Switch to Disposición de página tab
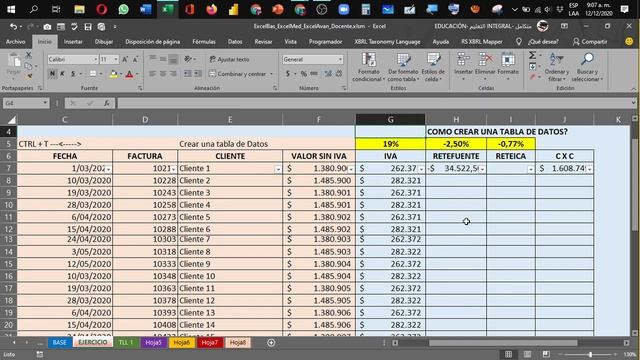640x360 pixels. tap(153, 42)
